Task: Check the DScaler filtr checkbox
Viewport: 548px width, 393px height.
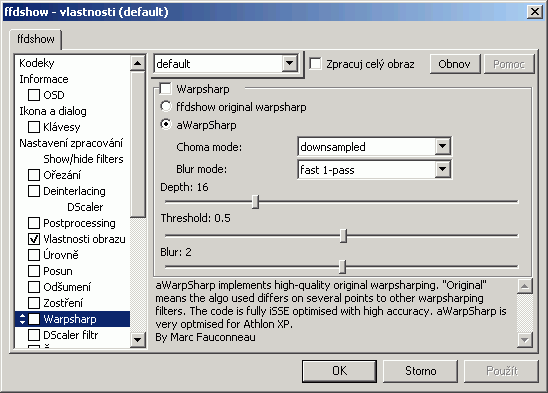Action: point(34,335)
